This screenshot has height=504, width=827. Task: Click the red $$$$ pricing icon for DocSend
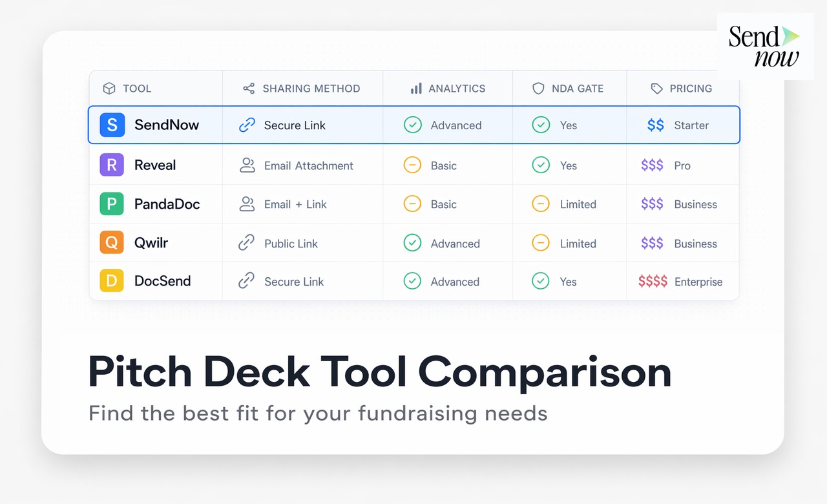(653, 281)
